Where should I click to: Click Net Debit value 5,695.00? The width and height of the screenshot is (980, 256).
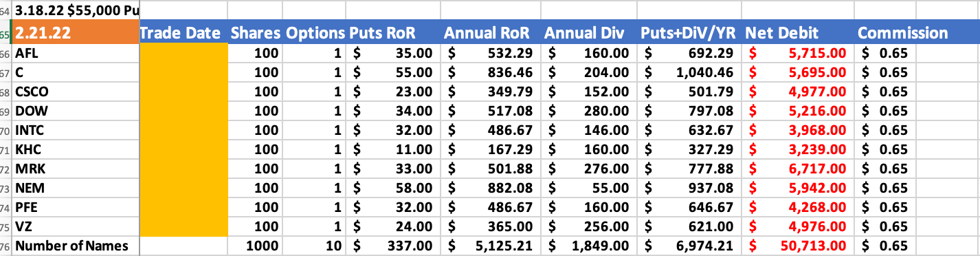(x=799, y=72)
